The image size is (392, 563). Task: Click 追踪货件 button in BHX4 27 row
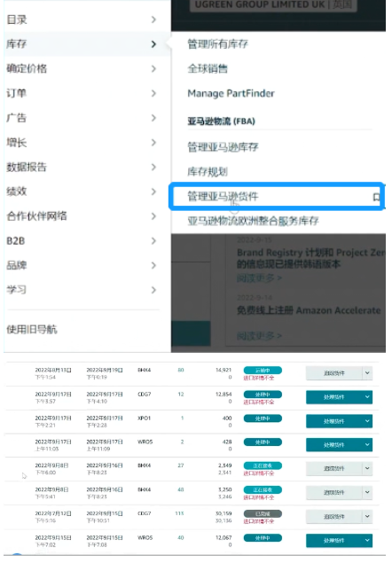(334, 468)
